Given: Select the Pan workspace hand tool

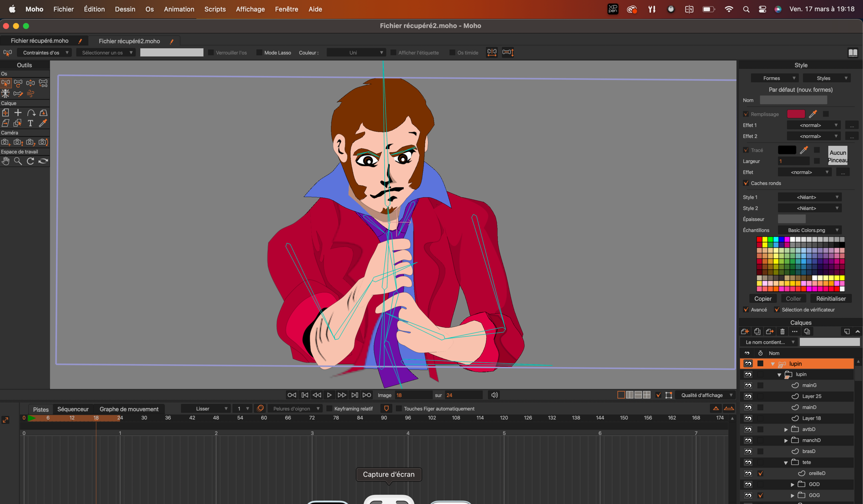Looking at the screenshot, I should [x=6, y=161].
